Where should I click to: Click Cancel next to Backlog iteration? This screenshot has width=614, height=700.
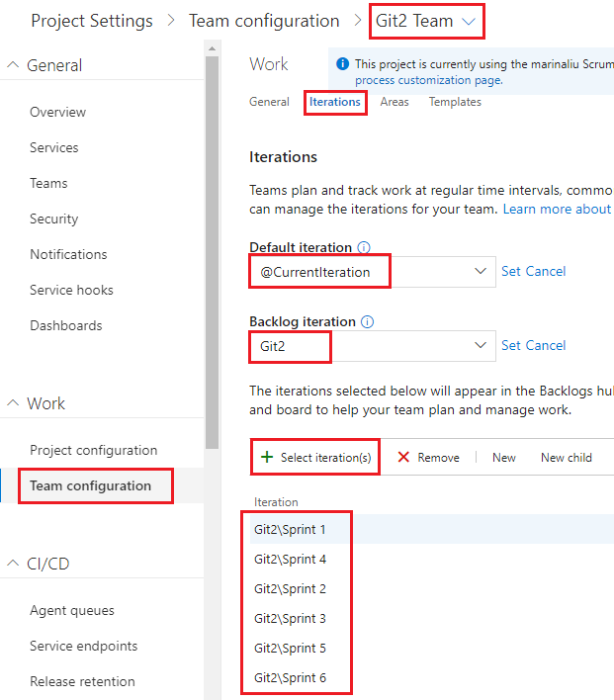tap(546, 345)
